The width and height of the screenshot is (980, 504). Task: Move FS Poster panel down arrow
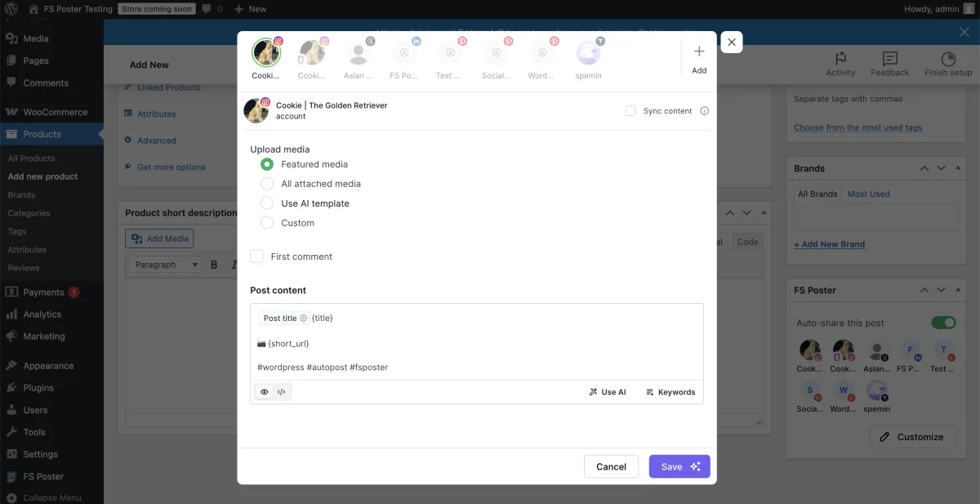941,290
